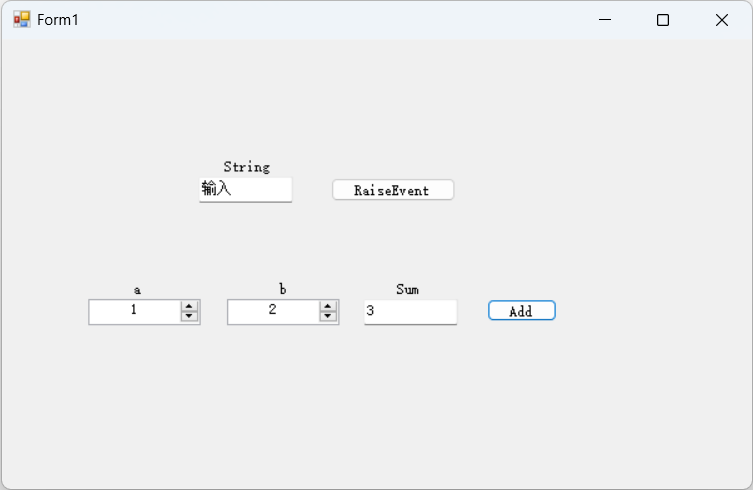Click the Form1 window title text
This screenshot has width=753, height=490.
(x=58, y=20)
